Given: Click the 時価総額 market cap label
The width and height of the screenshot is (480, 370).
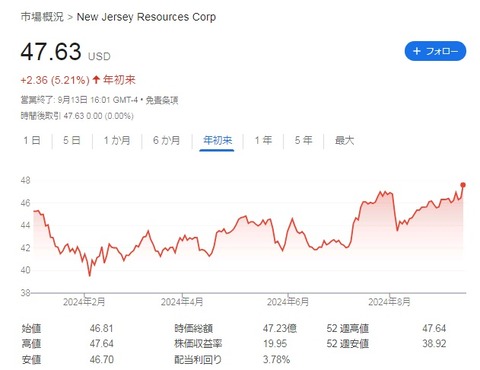Looking at the screenshot, I should coord(193,328).
